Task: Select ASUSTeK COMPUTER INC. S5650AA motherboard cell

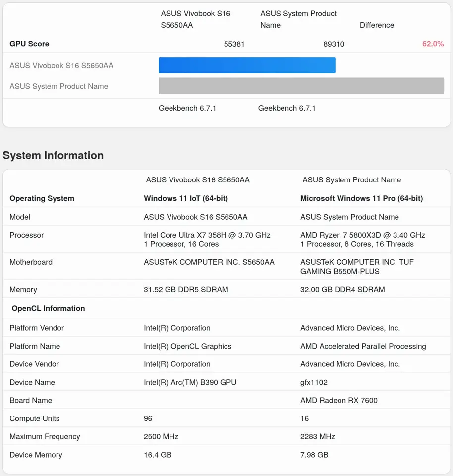Action: [x=209, y=262]
